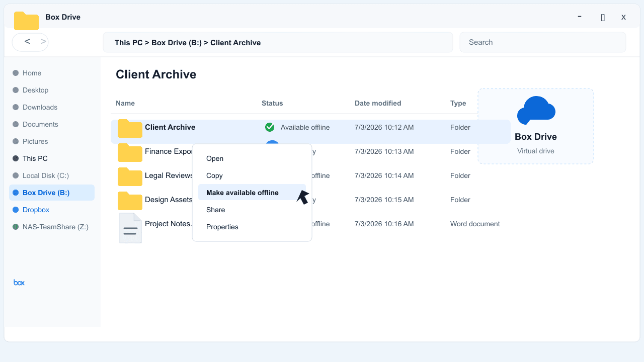
Task: Click the Design Assets folder icon
Action: point(130,201)
